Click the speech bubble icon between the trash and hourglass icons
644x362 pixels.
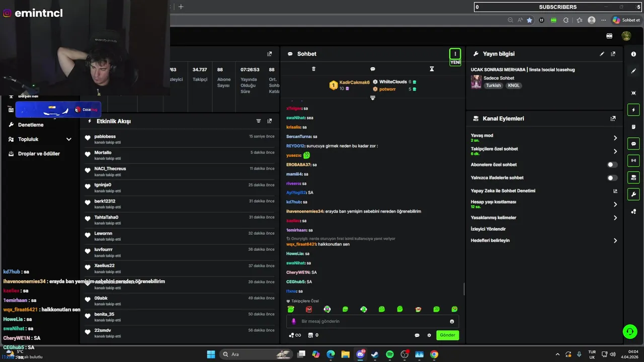[372, 69]
